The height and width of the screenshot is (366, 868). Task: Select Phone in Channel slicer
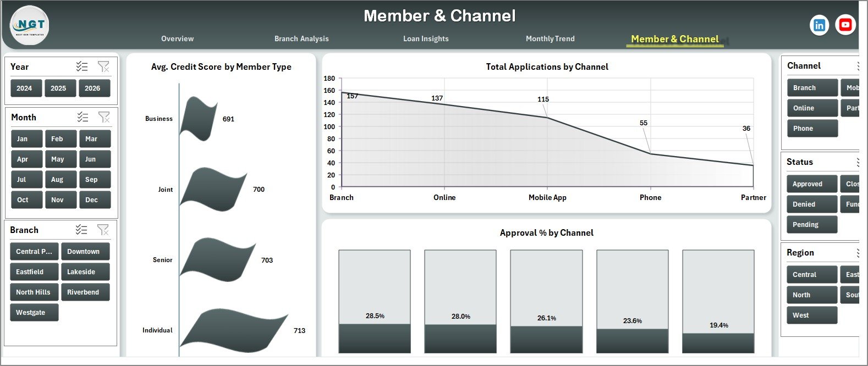pyautogui.click(x=812, y=128)
